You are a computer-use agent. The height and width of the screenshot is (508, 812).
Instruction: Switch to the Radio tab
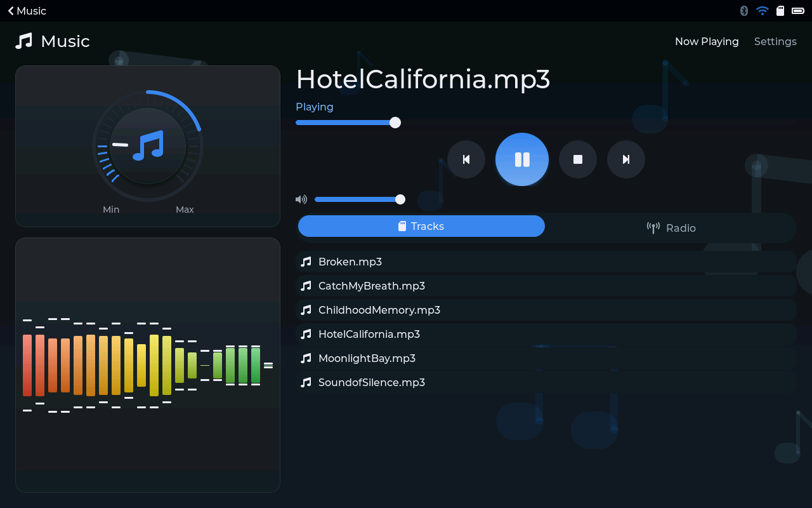click(x=671, y=228)
